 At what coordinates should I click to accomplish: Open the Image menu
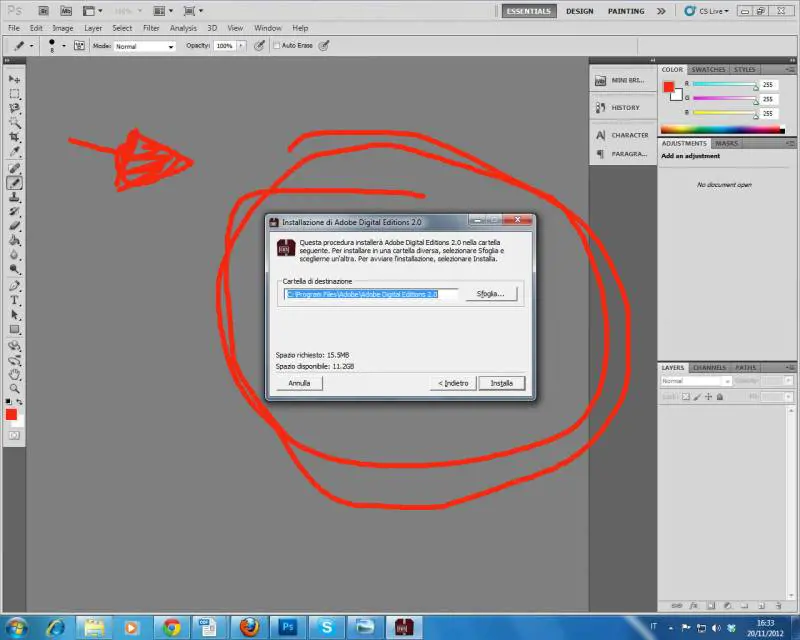(x=63, y=28)
